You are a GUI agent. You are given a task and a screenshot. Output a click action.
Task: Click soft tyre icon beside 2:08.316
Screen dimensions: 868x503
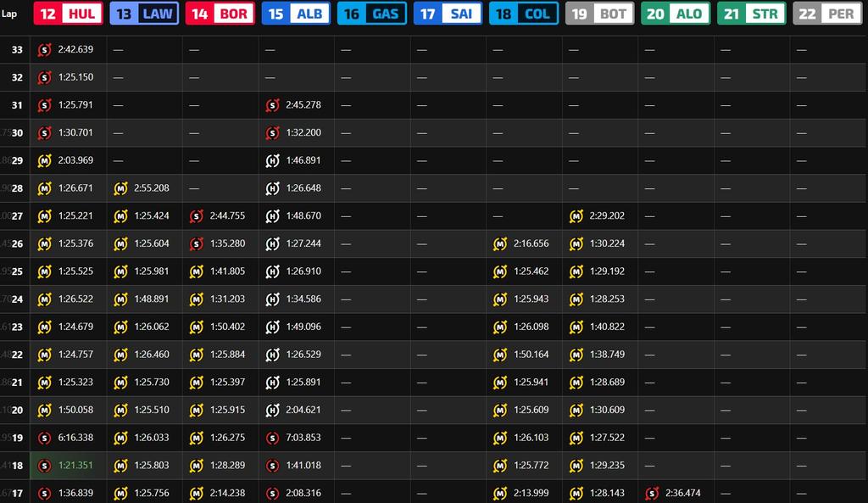click(272, 493)
